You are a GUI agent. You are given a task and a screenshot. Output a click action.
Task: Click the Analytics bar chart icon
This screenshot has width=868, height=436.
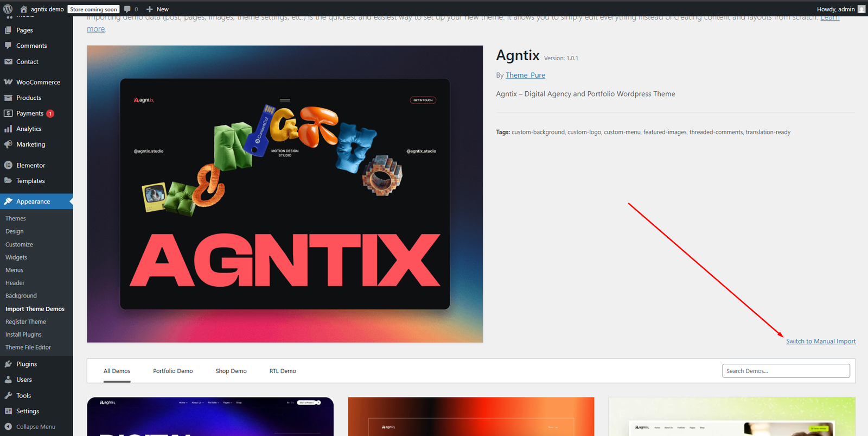click(x=8, y=129)
